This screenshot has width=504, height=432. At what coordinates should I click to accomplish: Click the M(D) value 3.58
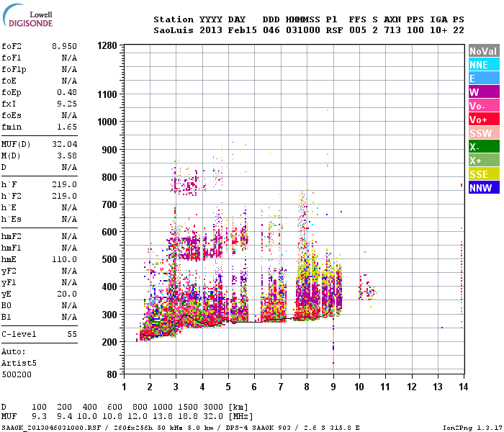point(67,156)
